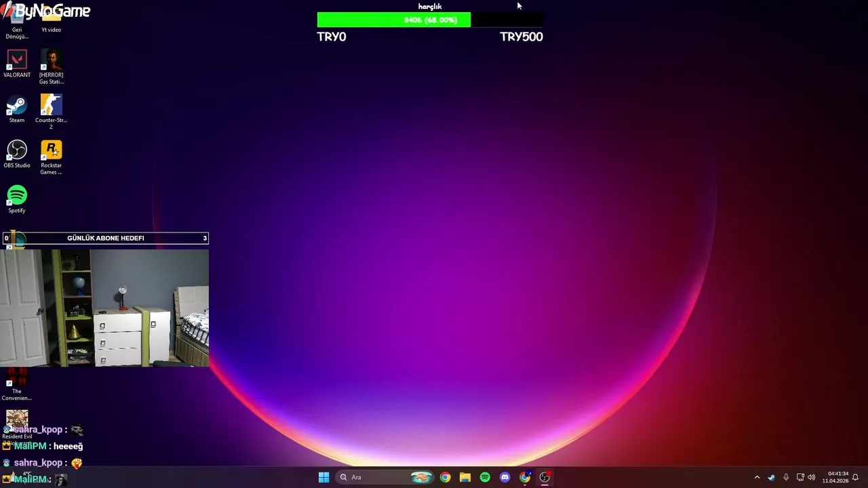This screenshot has height=488, width=868.
Task: Open plain Google Chrome from the taskbar
Action: click(445, 477)
